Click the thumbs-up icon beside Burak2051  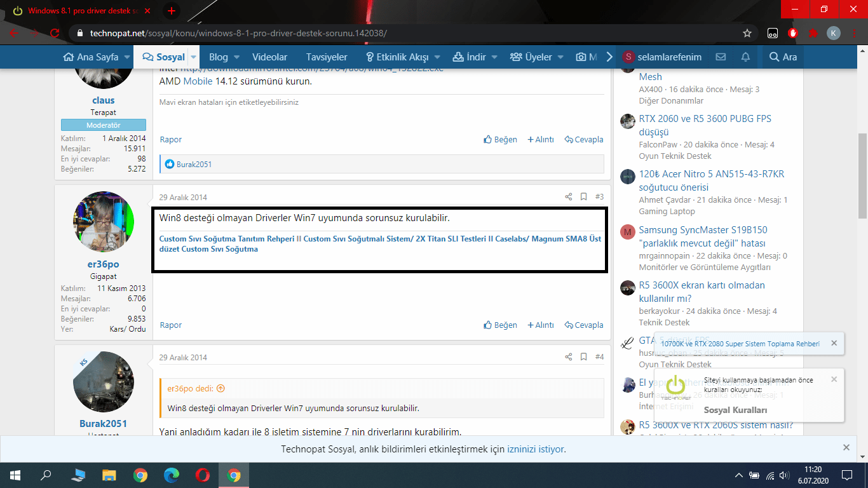169,164
